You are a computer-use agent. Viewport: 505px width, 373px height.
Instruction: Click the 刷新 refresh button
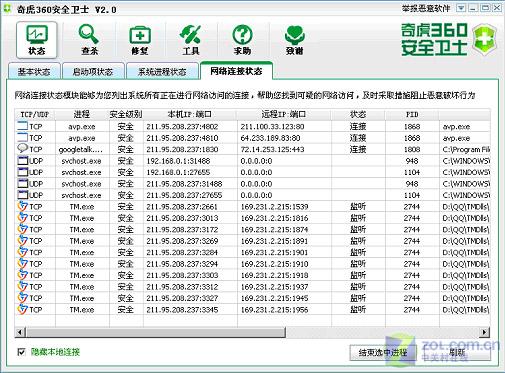(x=457, y=352)
